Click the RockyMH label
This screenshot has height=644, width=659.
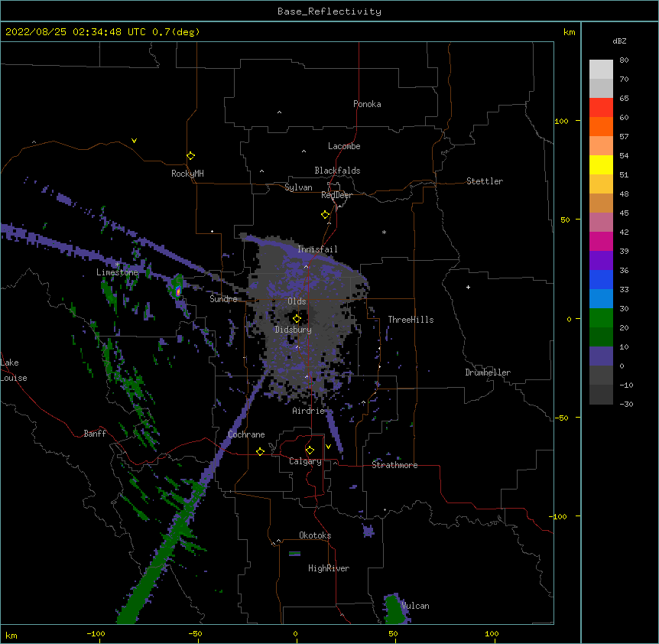pos(187,174)
